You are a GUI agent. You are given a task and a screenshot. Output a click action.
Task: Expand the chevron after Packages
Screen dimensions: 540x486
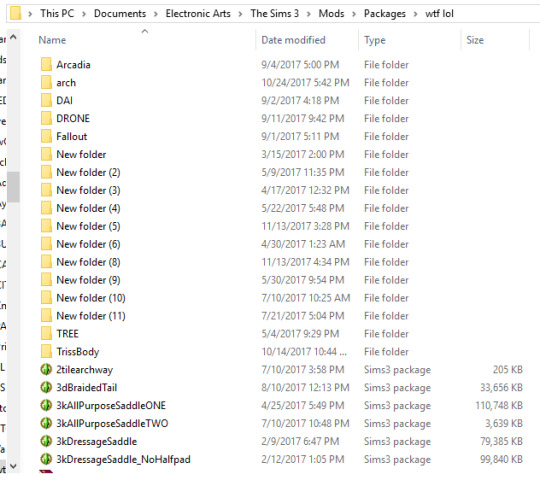click(415, 14)
